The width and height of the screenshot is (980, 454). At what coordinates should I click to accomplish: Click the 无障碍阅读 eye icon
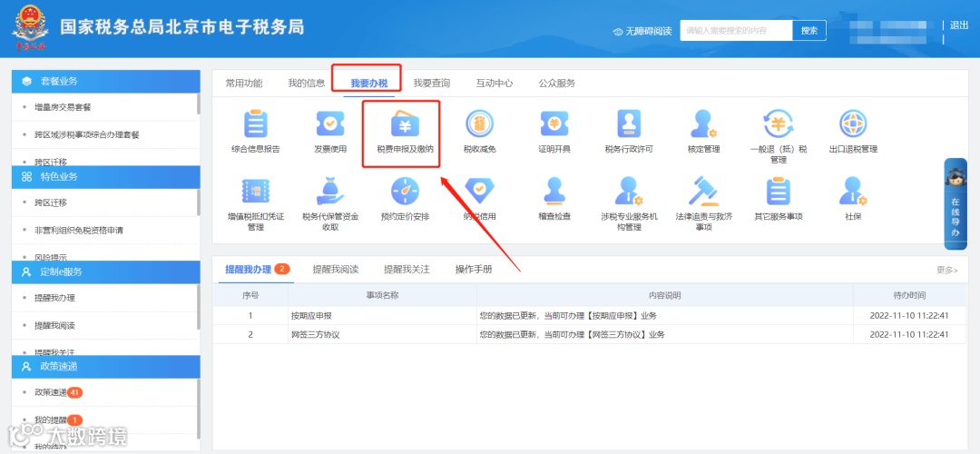pyautogui.click(x=618, y=31)
